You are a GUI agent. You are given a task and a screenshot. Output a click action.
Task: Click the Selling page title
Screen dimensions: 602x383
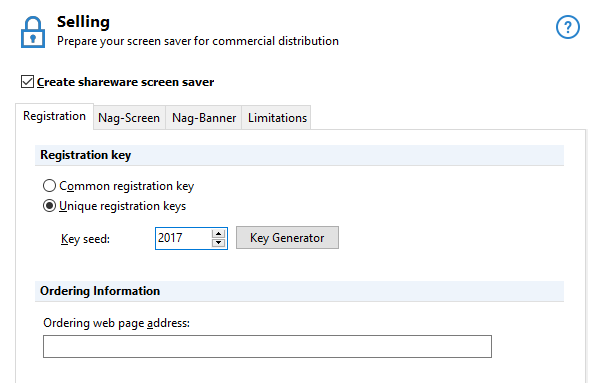(83, 22)
